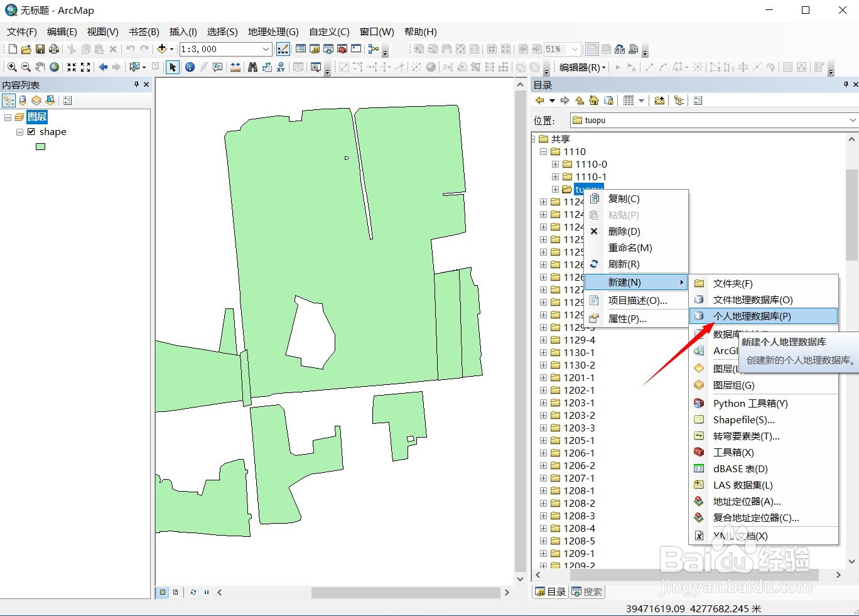The height and width of the screenshot is (616, 859).
Task: Click the Go To XY tool
Action: (x=281, y=67)
